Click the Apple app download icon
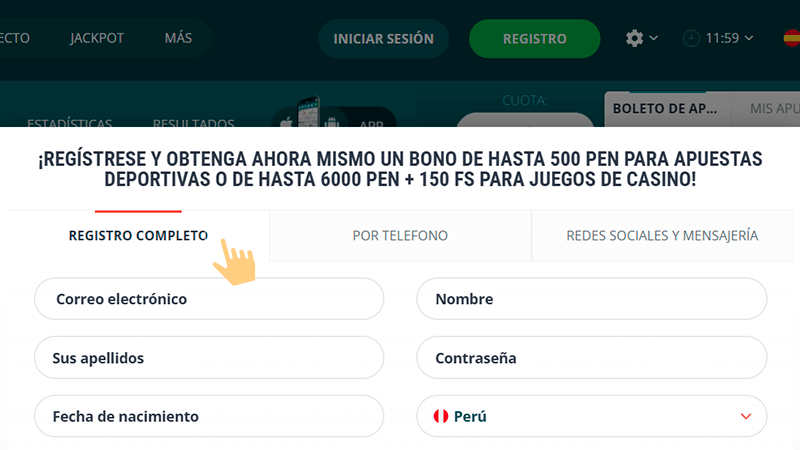 click(x=287, y=122)
